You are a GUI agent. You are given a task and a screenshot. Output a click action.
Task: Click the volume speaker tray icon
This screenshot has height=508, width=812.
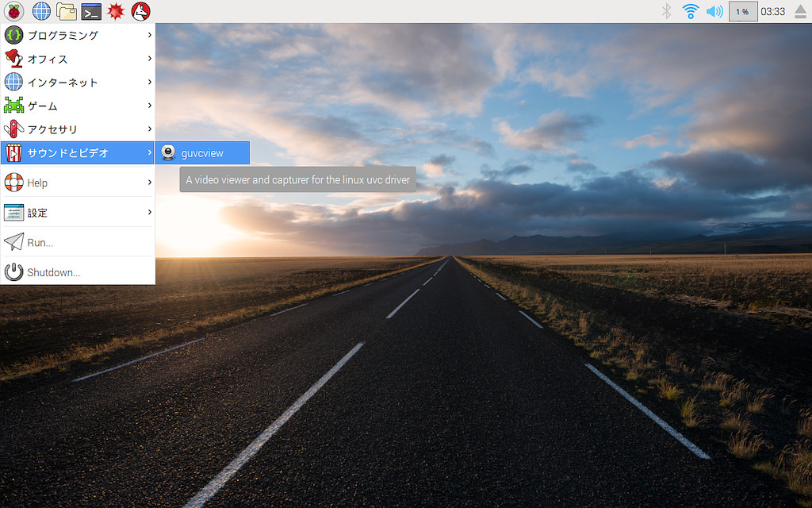point(714,11)
